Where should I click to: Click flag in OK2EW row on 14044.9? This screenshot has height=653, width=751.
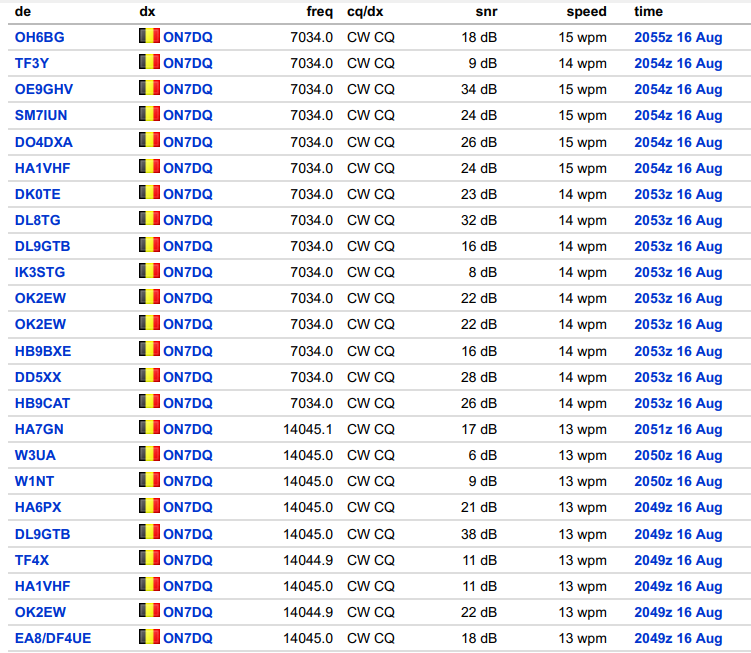[149, 610]
